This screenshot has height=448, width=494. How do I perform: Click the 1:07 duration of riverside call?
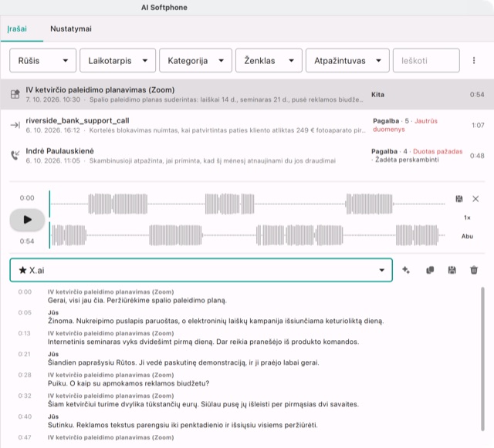point(478,126)
